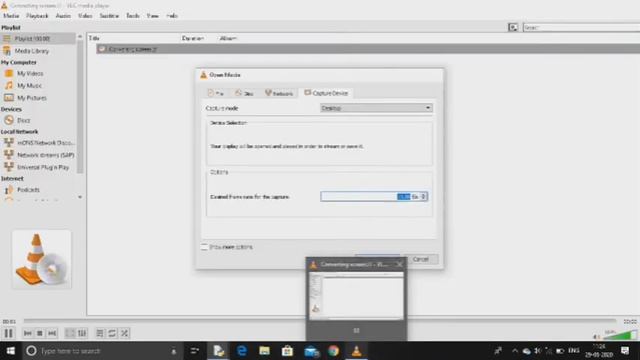Viewport: 640px width, 360px height.
Task: Click Cancel in Open Media dialog
Action: (420, 259)
